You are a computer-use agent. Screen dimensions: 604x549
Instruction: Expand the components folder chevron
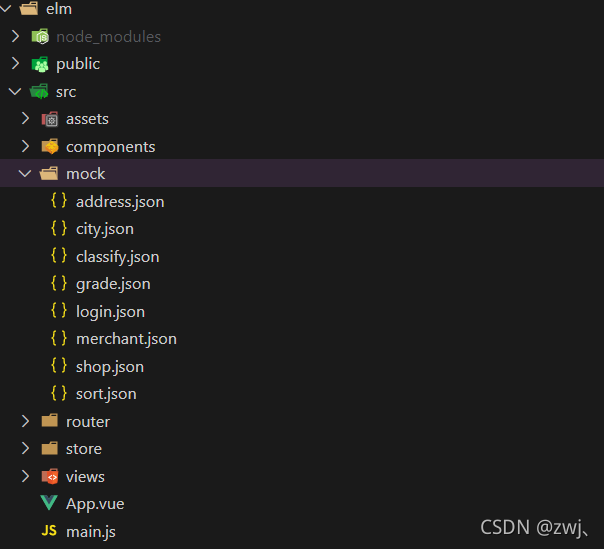(x=25, y=146)
